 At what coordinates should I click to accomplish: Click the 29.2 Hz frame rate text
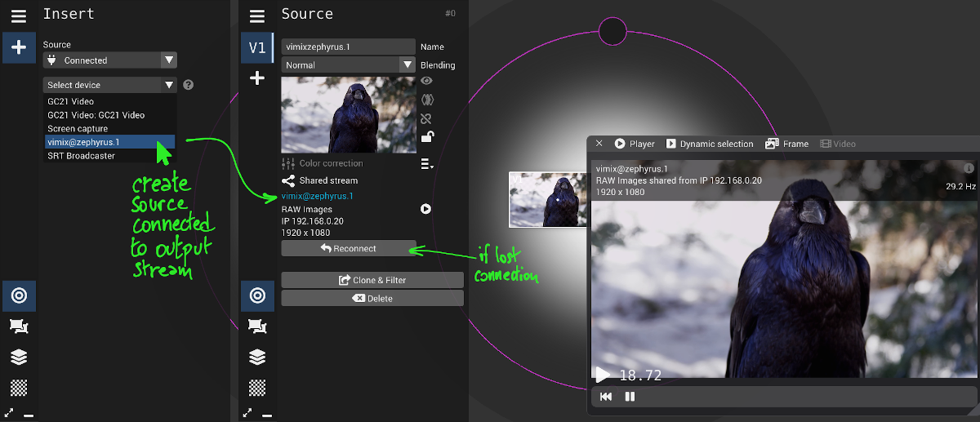[960, 187]
